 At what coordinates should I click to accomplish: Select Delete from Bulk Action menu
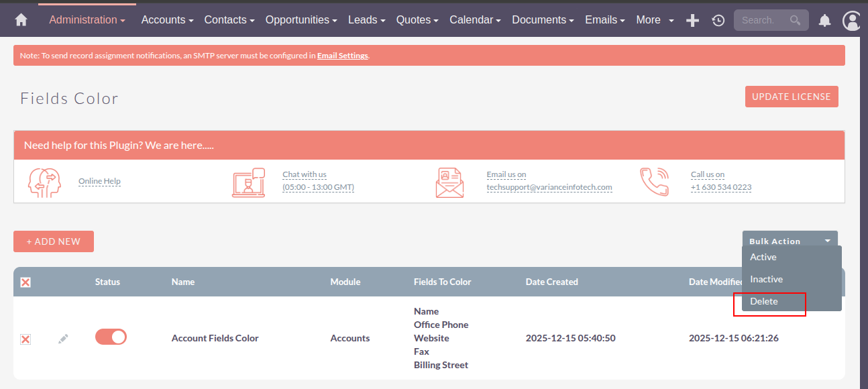pos(764,302)
